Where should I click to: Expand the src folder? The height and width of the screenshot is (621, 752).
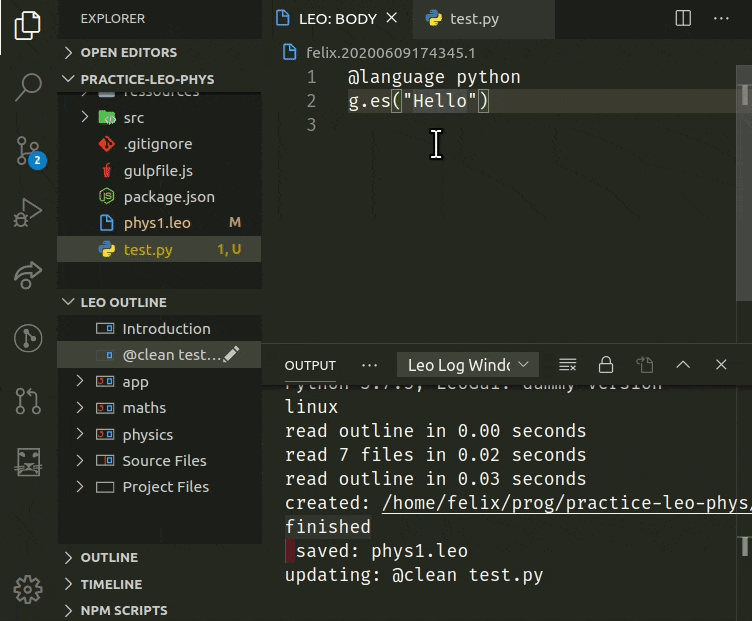[85, 117]
